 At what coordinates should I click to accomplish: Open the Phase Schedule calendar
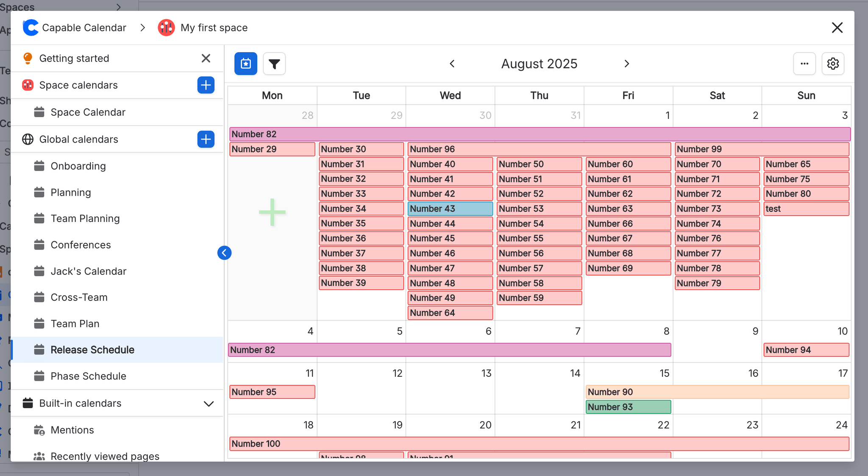point(88,376)
